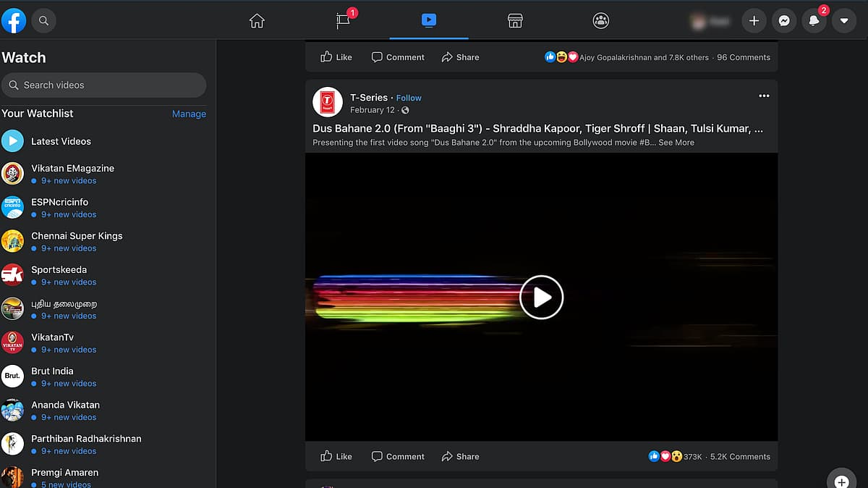Click Manage next to Your Watchlist
The width and height of the screenshot is (868, 488).
pyautogui.click(x=189, y=114)
